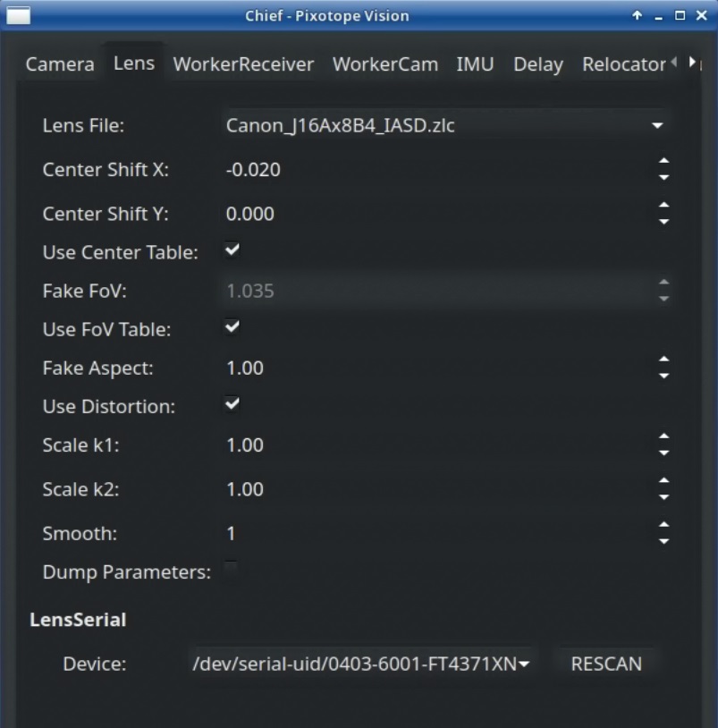Select the Delay tab
This screenshot has width=718, height=728.
537,63
